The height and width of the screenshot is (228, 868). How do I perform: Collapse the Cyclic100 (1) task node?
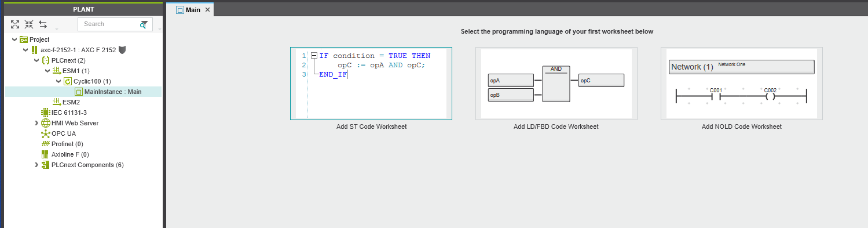(x=58, y=81)
